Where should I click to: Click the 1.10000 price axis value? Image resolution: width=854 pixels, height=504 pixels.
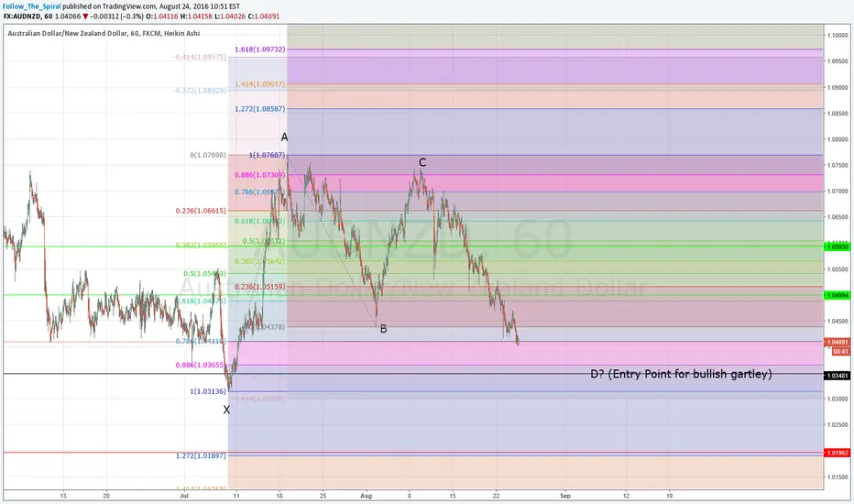coord(838,36)
